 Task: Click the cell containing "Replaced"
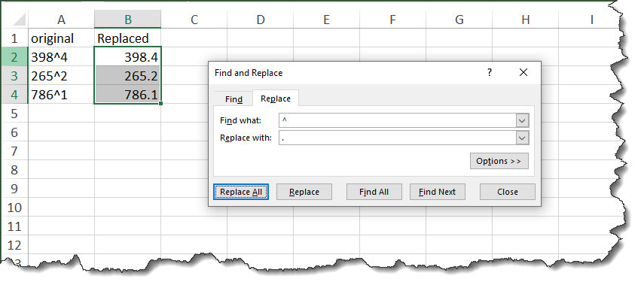click(128, 38)
